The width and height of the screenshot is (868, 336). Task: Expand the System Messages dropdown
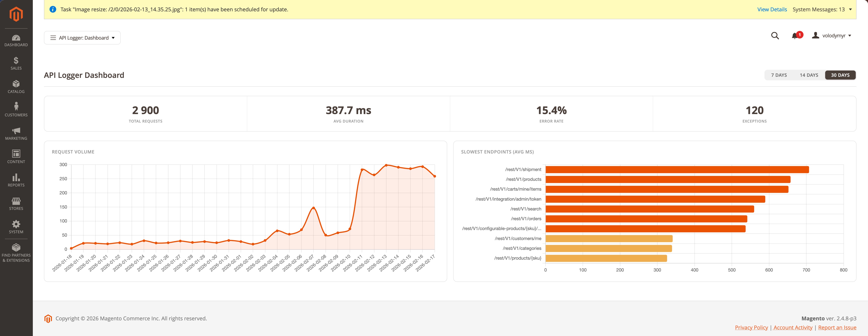point(822,9)
